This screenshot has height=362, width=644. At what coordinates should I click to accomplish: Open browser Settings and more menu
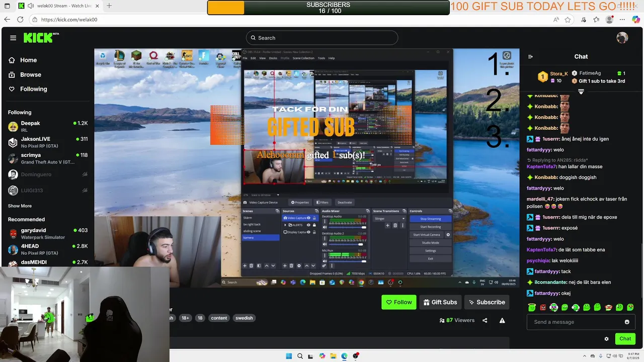(x=622, y=20)
